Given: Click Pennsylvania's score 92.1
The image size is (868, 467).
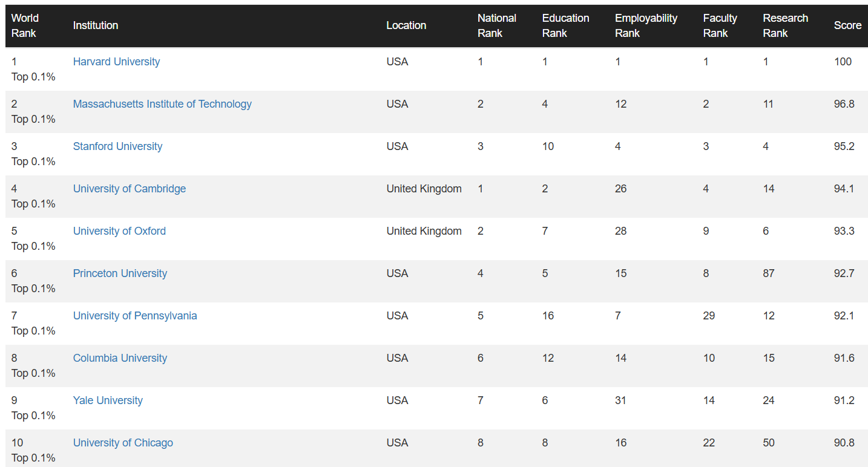Looking at the screenshot, I should click(844, 316).
